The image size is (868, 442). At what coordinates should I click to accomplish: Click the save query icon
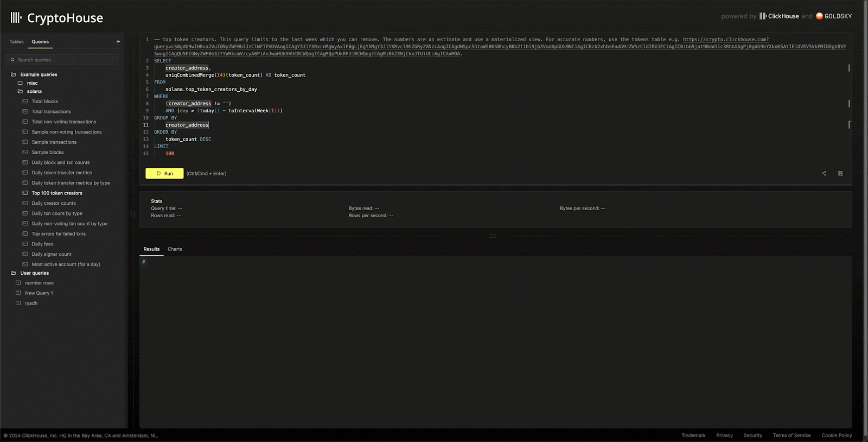840,174
